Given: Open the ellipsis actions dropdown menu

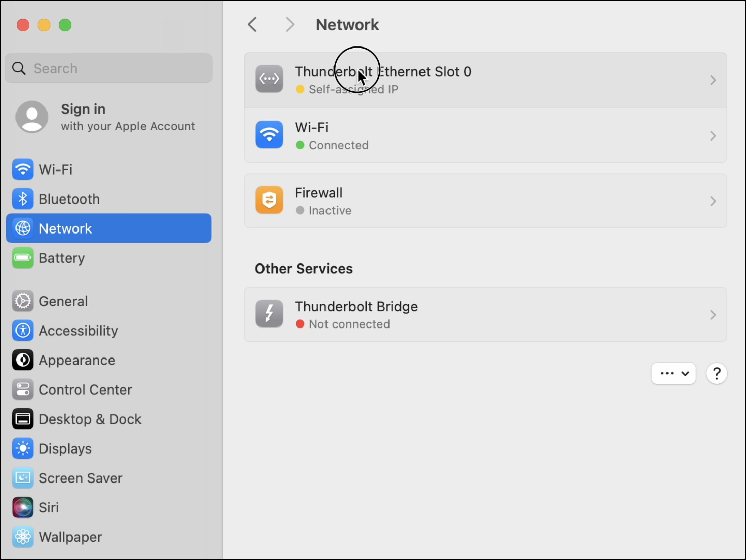Looking at the screenshot, I should (673, 373).
